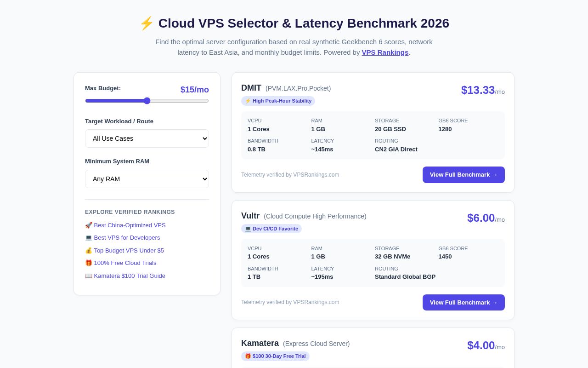
Task: Adjust the Max Budget slider handle
Action: point(147,101)
